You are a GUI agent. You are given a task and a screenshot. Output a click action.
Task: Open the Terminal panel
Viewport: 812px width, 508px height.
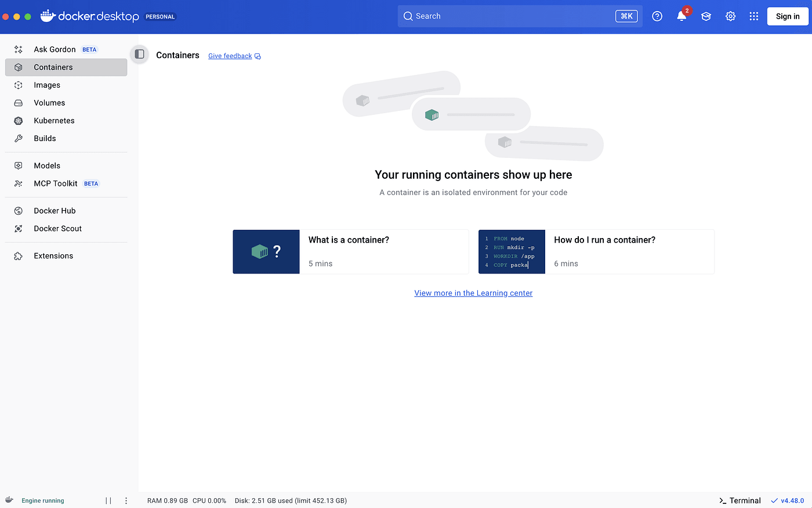(740, 500)
